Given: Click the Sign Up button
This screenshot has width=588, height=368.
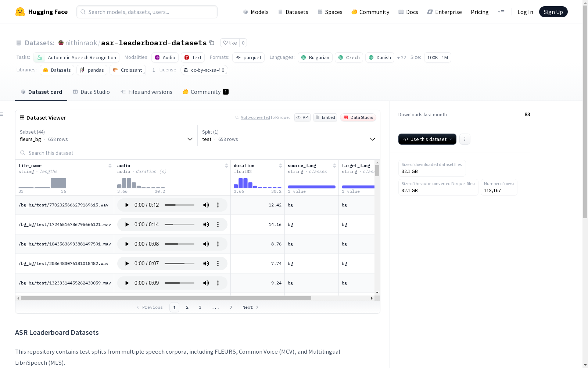Looking at the screenshot, I should click(x=553, y=12).
